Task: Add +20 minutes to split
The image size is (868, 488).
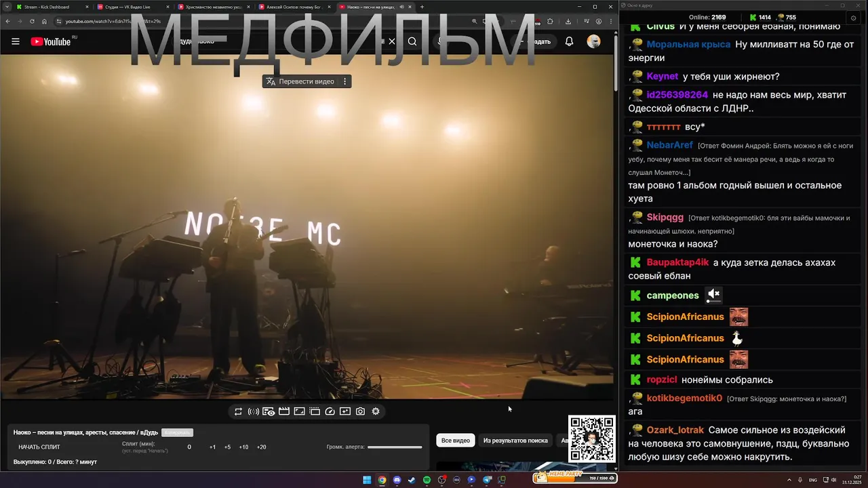Action: tap(261, 447)
